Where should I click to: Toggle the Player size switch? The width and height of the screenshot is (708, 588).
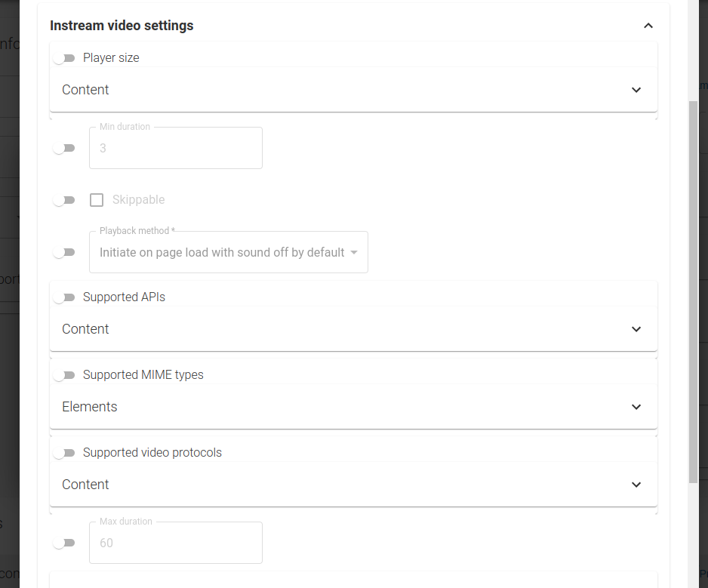64,58
